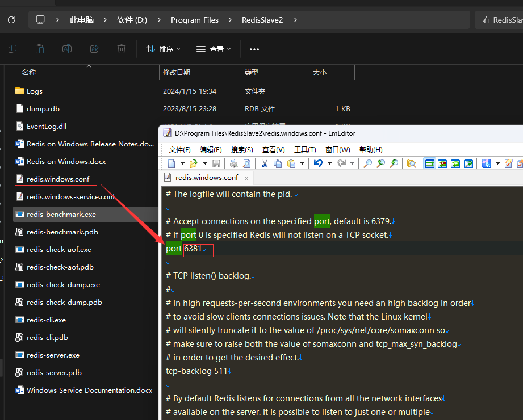
Task: Toggle the No Wrap icon in EmEditor
Action: [x=430, y=163]
